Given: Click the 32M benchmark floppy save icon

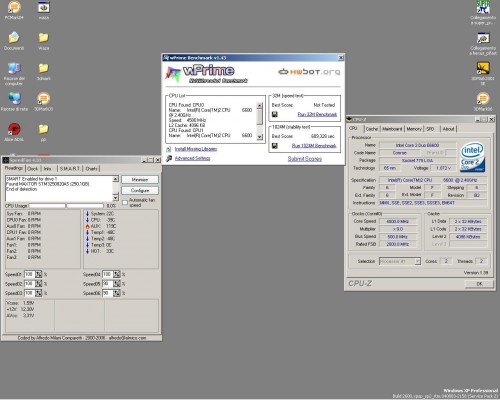Looking at the screenshot, I should [x=275, y=114].
